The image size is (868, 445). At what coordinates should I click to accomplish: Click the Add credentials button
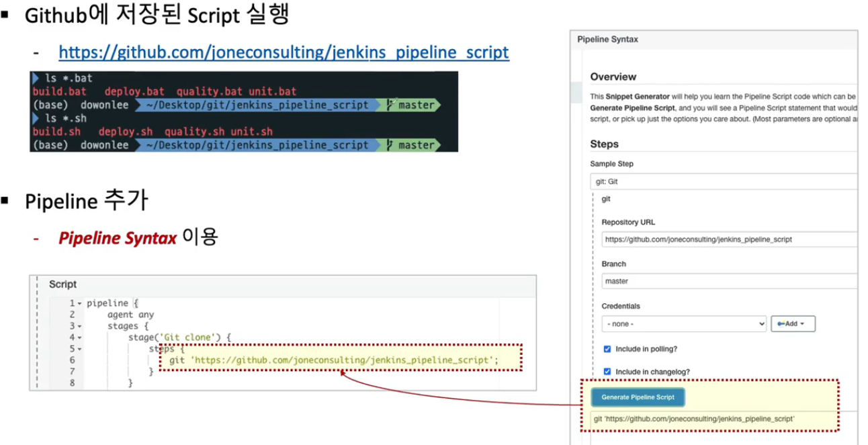click(793, 323)
